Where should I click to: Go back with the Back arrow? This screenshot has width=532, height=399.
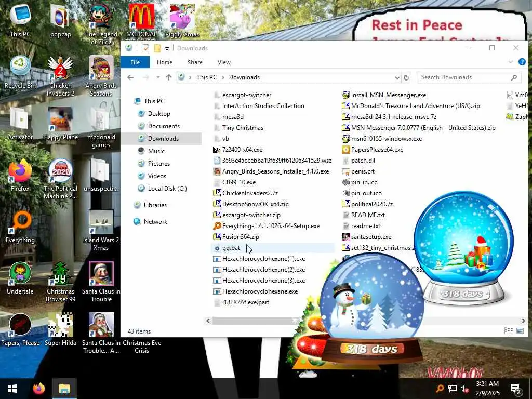[x=130, y=77]
